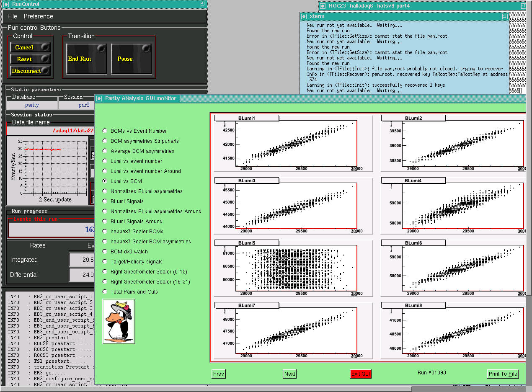The image size is (532, 392).
Task: Click the BLumi1 plot
Action: (293, 143)
